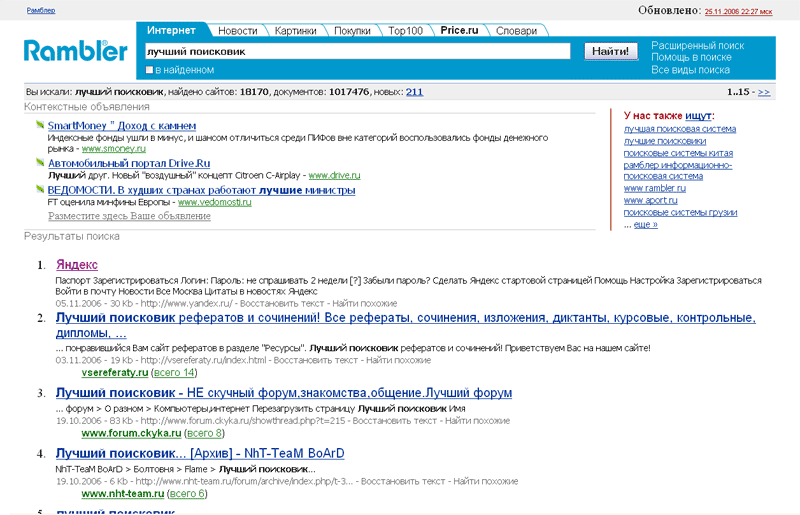Image resolution: width=800 pixels, height=515 pixels.
Task: Go to next results page via >>
Action: click(x=764, y=92)
